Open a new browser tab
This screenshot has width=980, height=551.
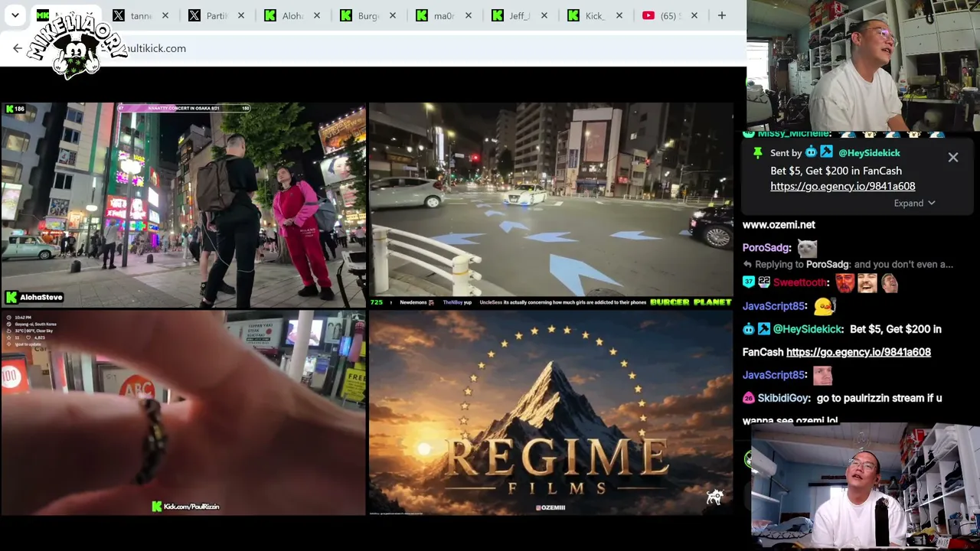721,15
